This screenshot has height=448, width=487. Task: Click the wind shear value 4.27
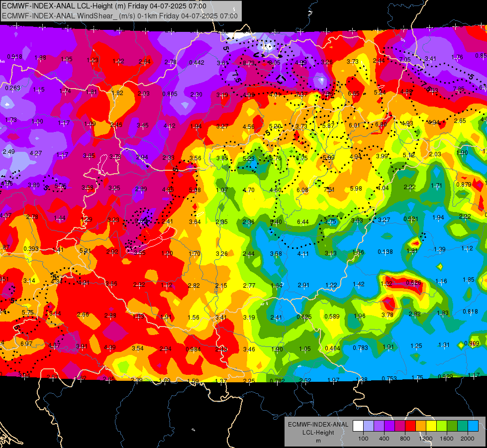(x=36, y=153)
